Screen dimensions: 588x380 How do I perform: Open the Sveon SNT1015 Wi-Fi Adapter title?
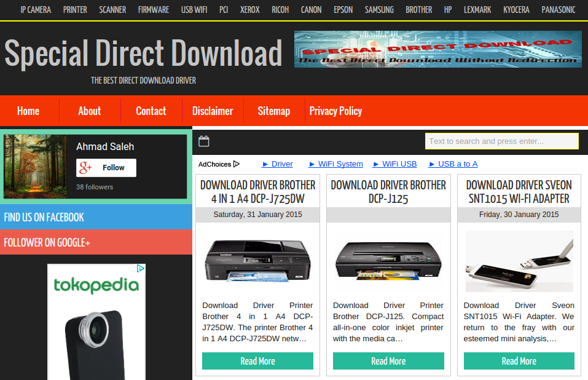(519, 192)
